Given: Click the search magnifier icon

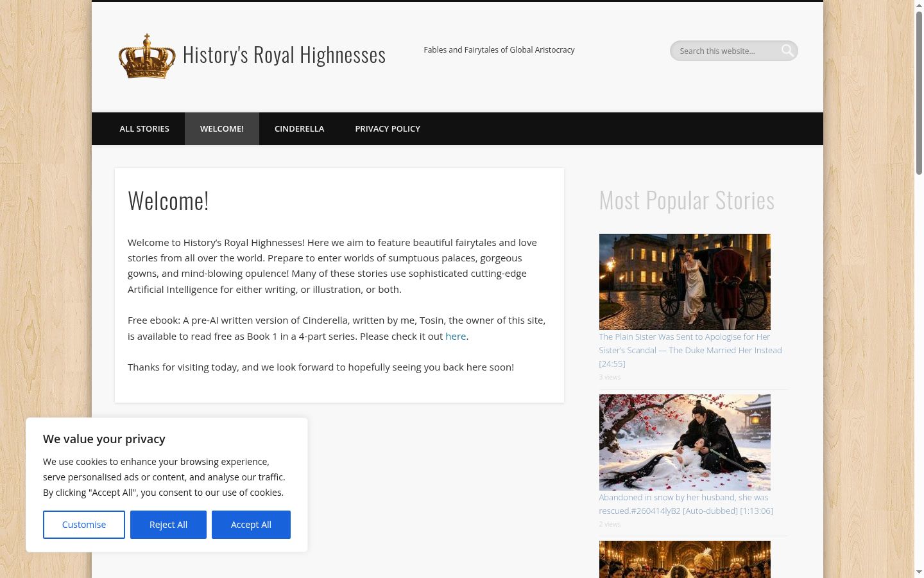Looking at the screenshot, I should (x=787, y=51).
